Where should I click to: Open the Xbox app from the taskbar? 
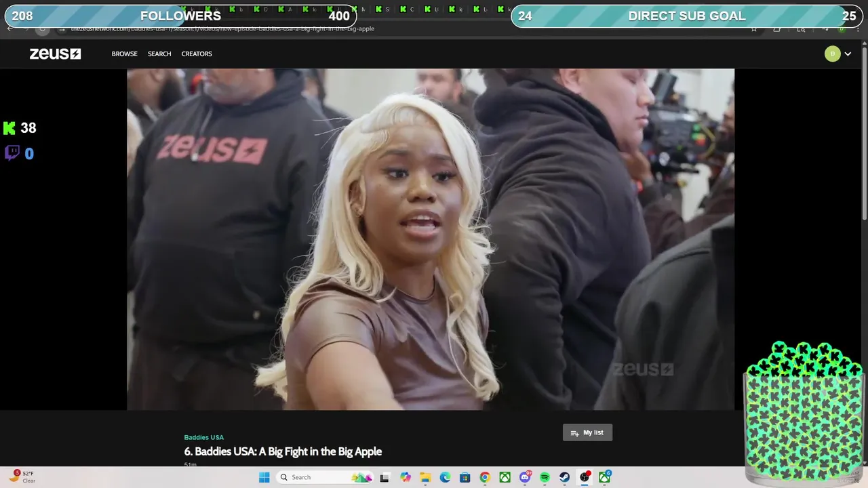click(x=505, y=477)
